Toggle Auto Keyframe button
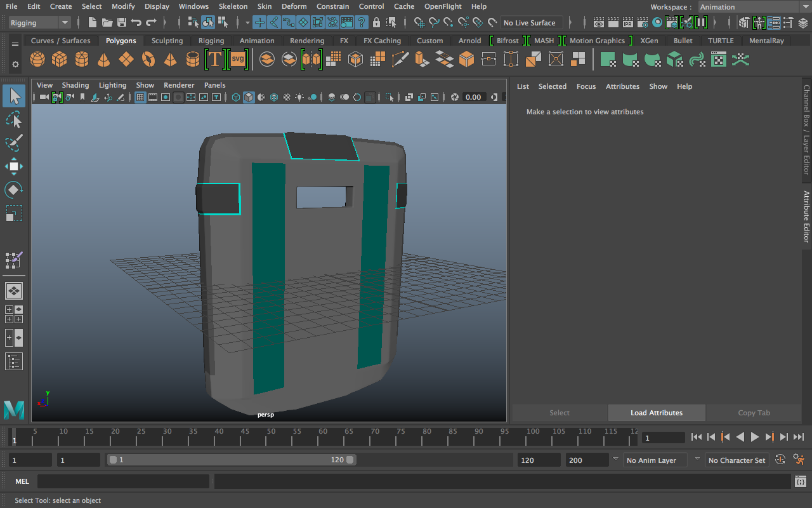 click(x=781, y=460)
